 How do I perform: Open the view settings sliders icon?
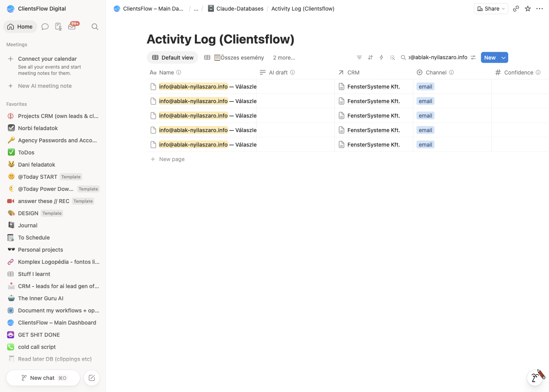[x=473, y=58]
